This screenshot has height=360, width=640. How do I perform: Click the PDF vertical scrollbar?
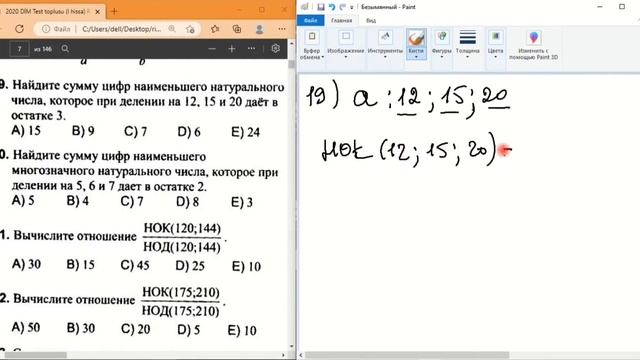(x=291, y=64)
